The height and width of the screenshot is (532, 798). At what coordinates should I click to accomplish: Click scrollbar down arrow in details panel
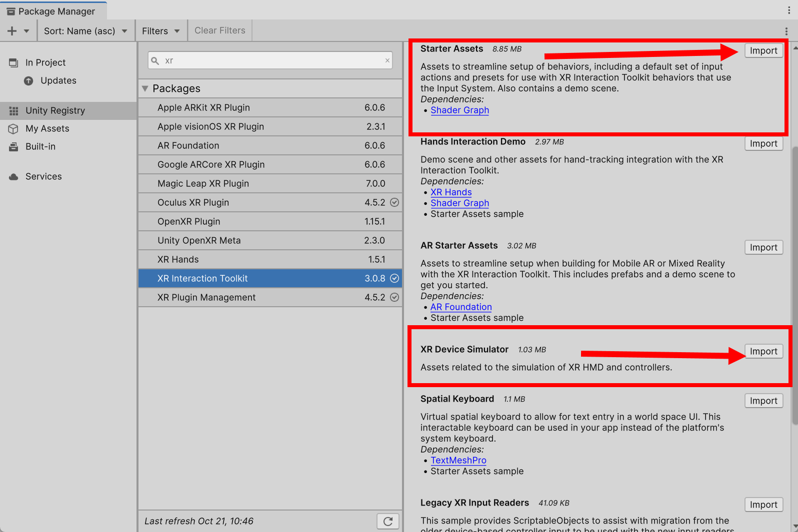[x=795, y=527]
